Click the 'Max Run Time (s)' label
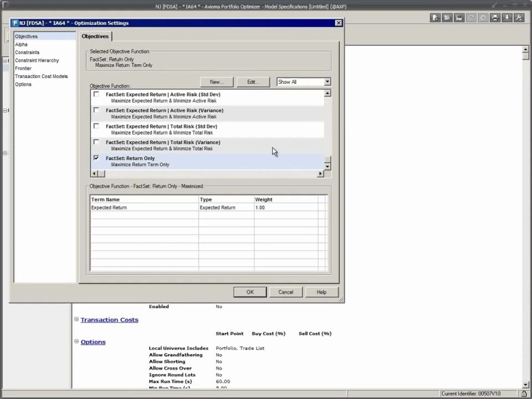Screen dimensions: 532x399 (x=170, y=381)
